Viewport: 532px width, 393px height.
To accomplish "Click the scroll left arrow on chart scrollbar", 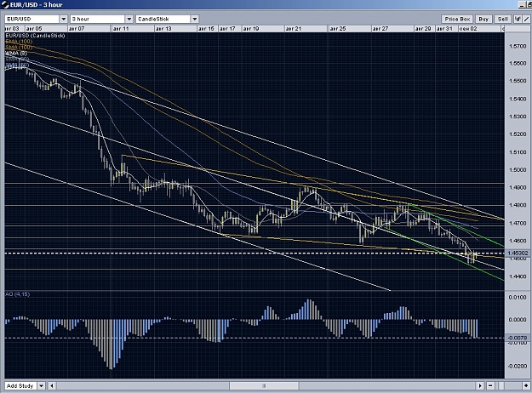I will click(x=52, y=386).
